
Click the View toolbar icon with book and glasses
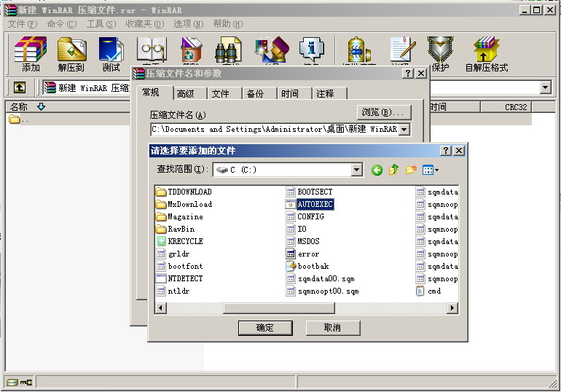click(152, 50)
